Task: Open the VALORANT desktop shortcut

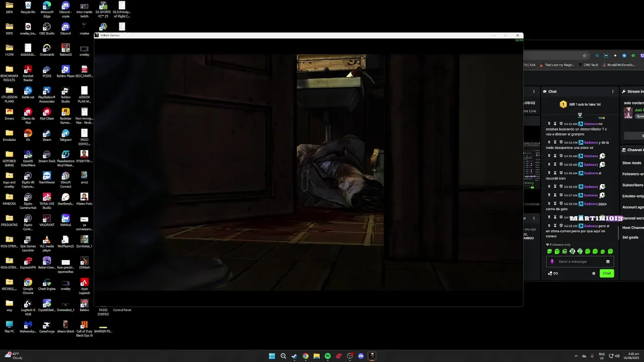Action: 47,220
